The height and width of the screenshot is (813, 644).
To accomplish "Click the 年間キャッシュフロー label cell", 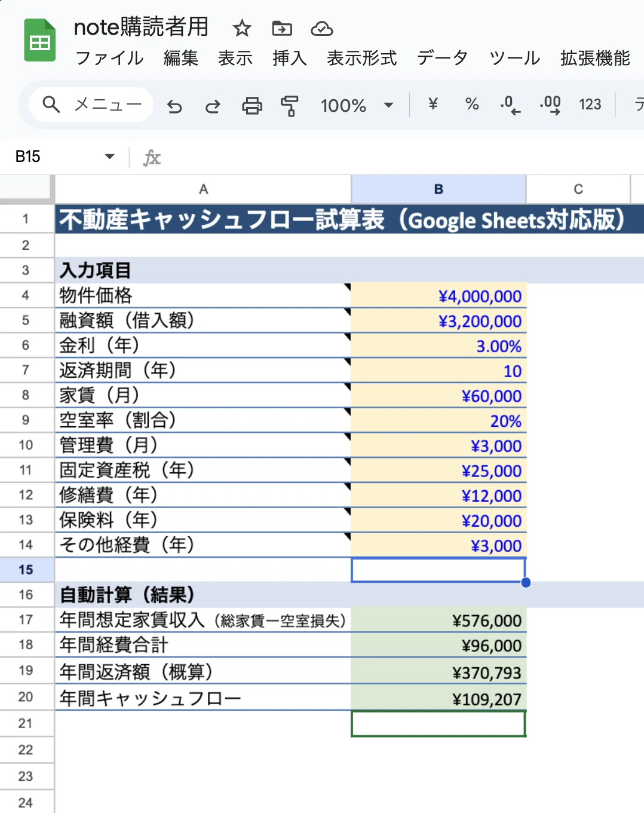I will tap(203, 698).
